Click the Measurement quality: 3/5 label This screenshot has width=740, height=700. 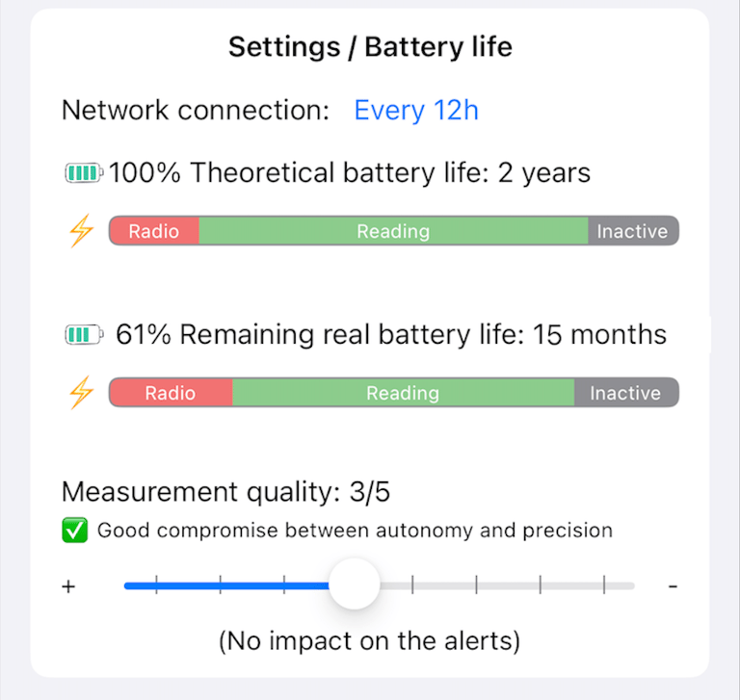226,492
